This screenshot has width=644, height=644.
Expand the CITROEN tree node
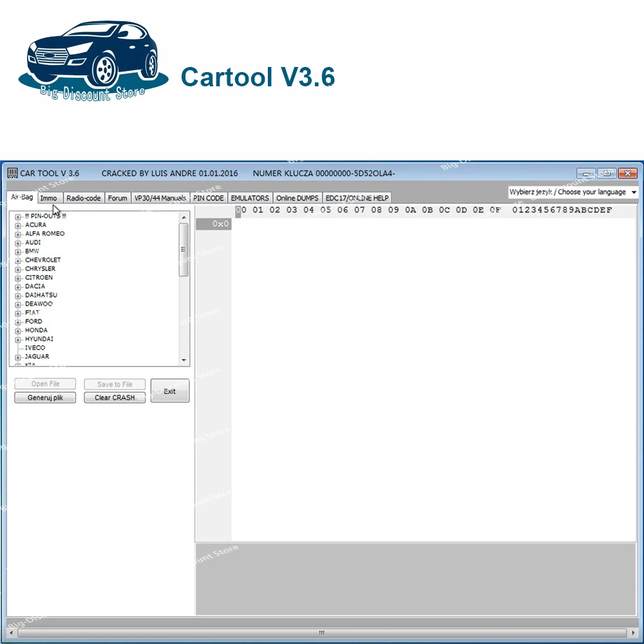pyautogui.click(x=17, y=278)
